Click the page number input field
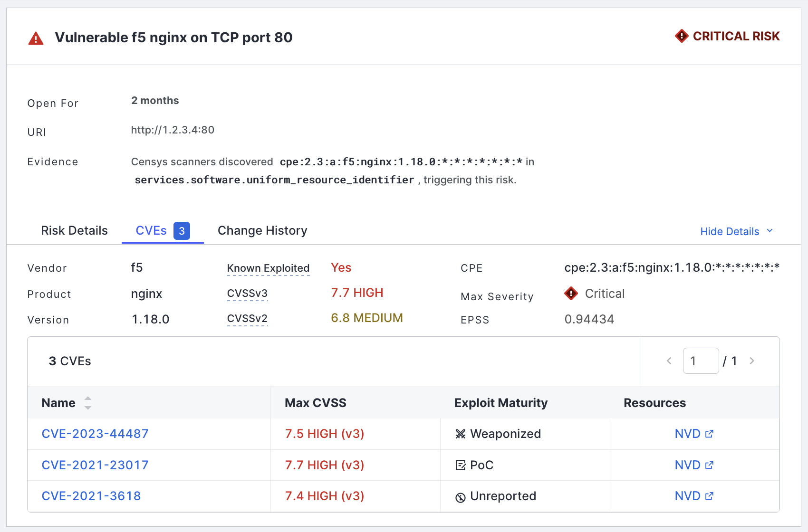 tap(701, 361)
